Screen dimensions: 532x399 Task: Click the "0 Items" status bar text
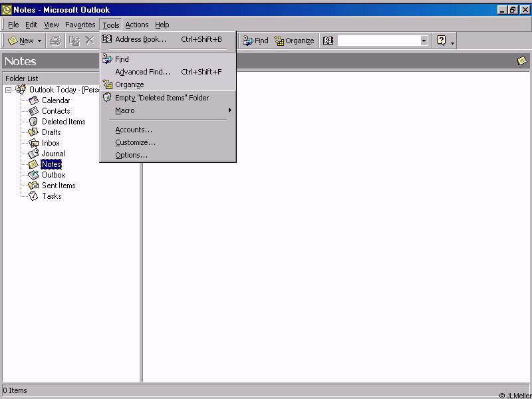15,390
